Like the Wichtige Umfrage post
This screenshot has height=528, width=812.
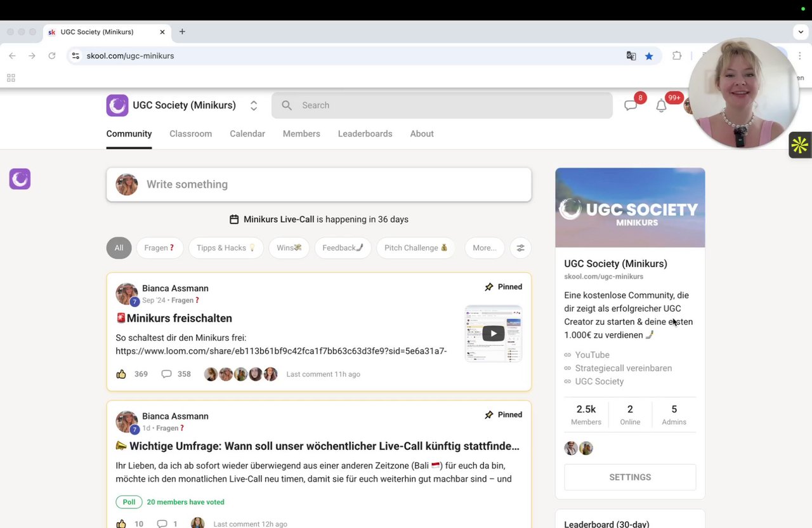click(121, 524)
